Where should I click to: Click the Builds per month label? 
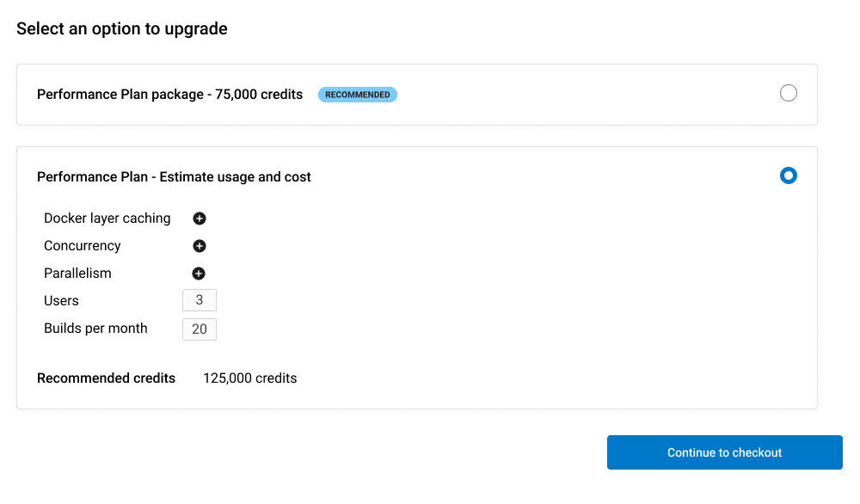(95, 329)
